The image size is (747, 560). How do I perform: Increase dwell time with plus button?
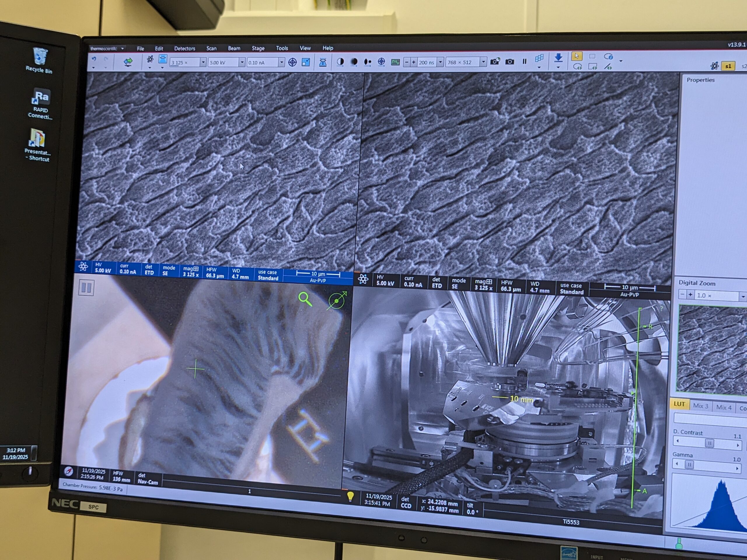(413, 62)
